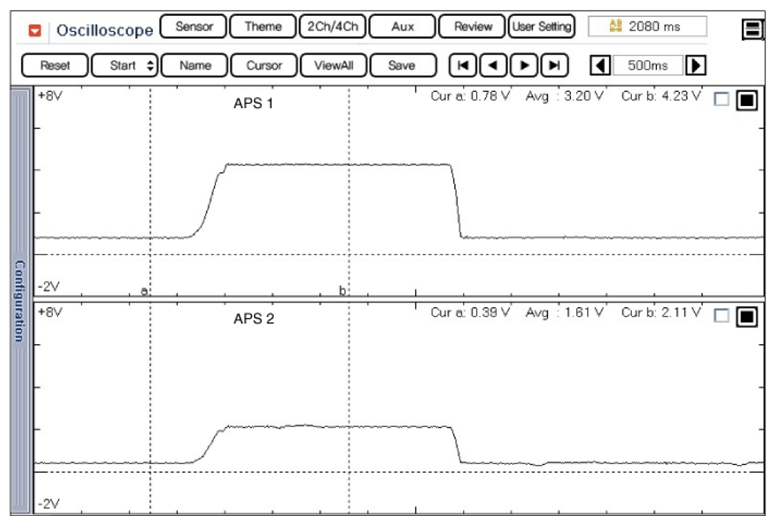This screenshot has height=525, width=776.
Task: Toggle the APS 1 filled black square
Action: coord(746,100)
